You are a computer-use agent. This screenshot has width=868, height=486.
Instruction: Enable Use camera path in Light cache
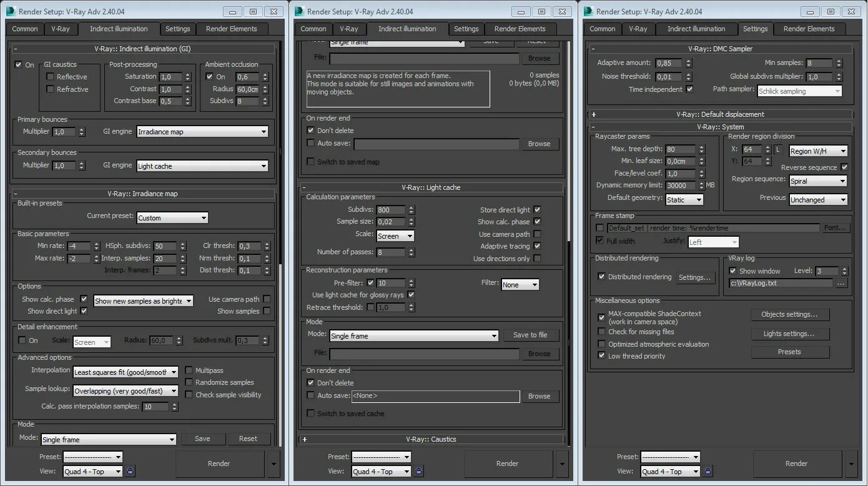point(537,234)
